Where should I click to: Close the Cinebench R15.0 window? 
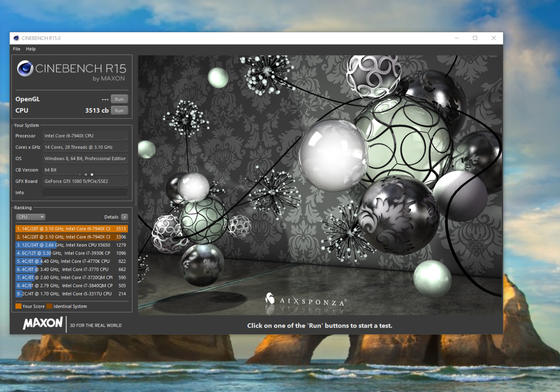tap(494, 38)
